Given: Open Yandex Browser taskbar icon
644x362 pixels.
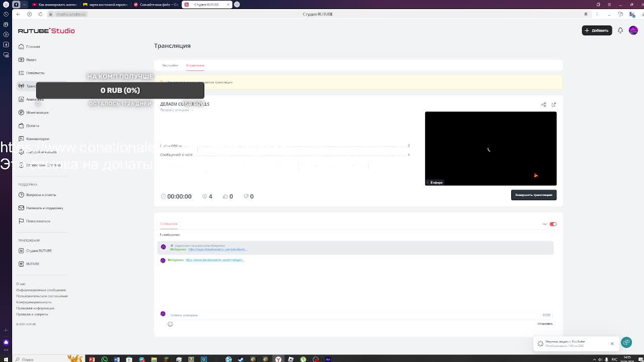Looking at the screenshot, I should pos(278,359).
